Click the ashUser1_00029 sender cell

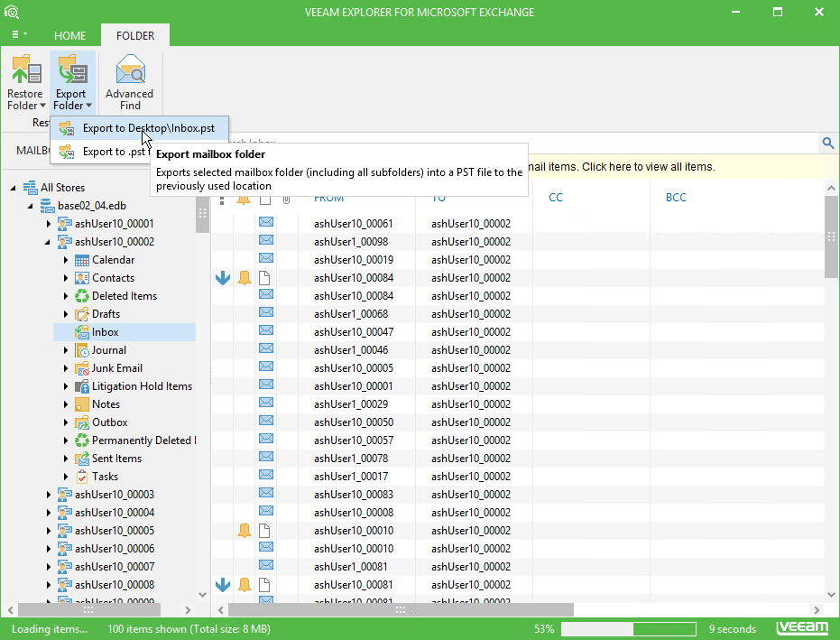351,404
